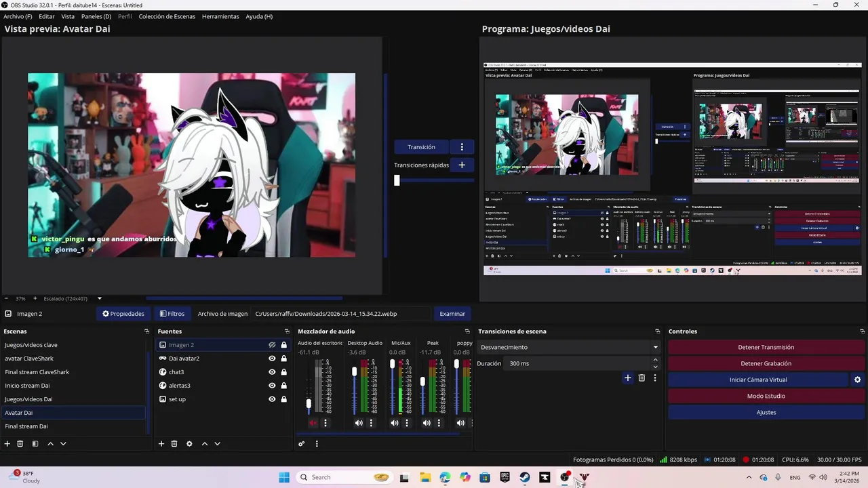Open Steam from the taskbar
The width and height of the screenshot is (868, 488).
point(525,477)
